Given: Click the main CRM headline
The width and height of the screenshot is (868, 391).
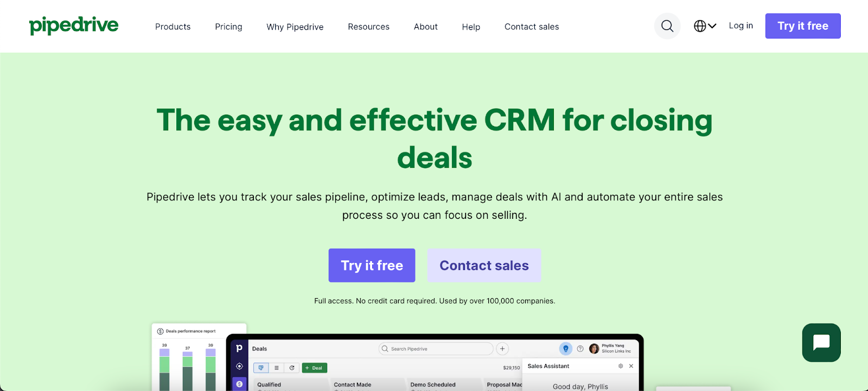Looking at the screenshot, I should click(435, 138).
